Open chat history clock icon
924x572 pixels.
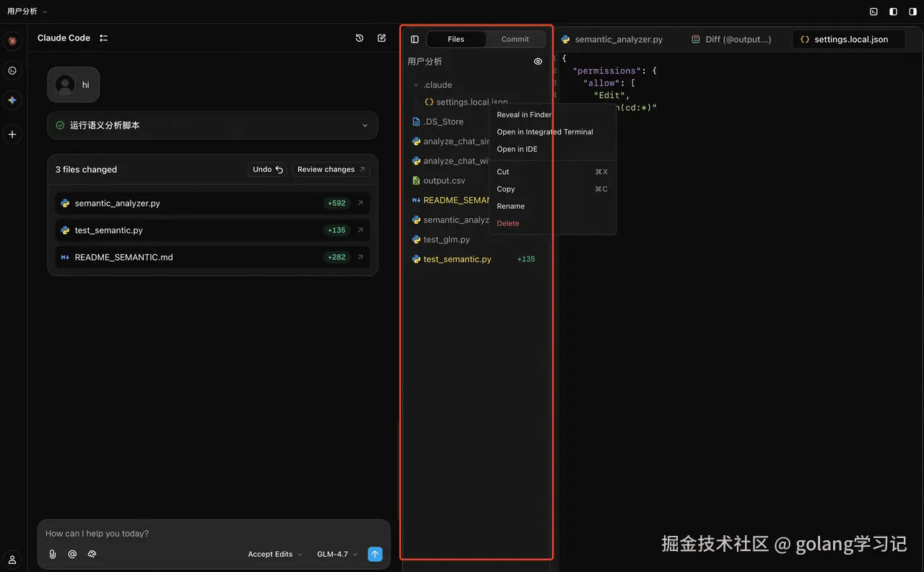coord(359,38)
